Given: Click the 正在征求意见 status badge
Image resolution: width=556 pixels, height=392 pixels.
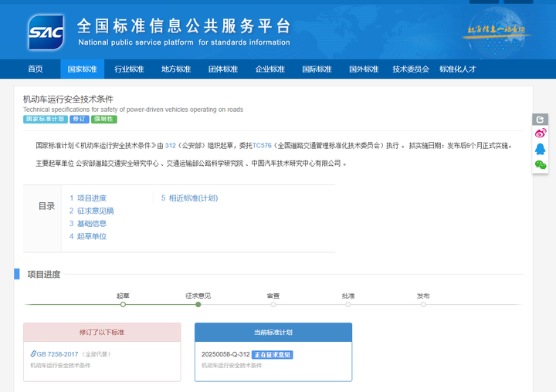Looking at the screenshot, I should pos(273,354).
